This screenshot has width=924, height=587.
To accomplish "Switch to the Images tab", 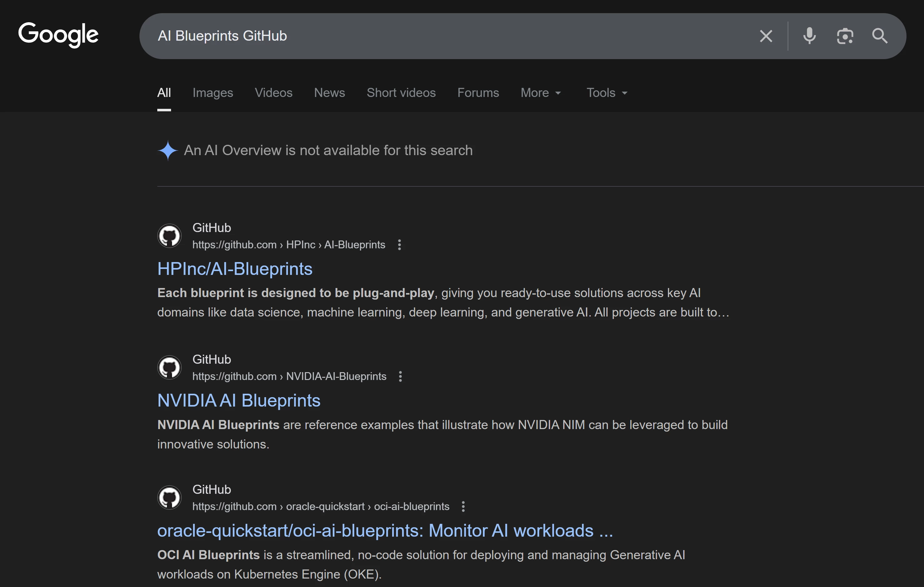I will [213, 93].
